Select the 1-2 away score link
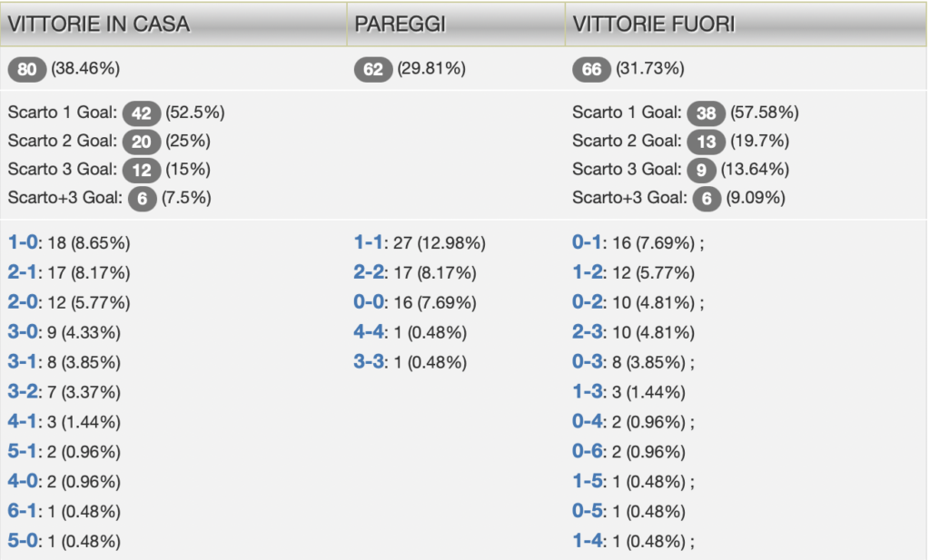This screenshot has width=930, height=560. (x=587, y=273)
